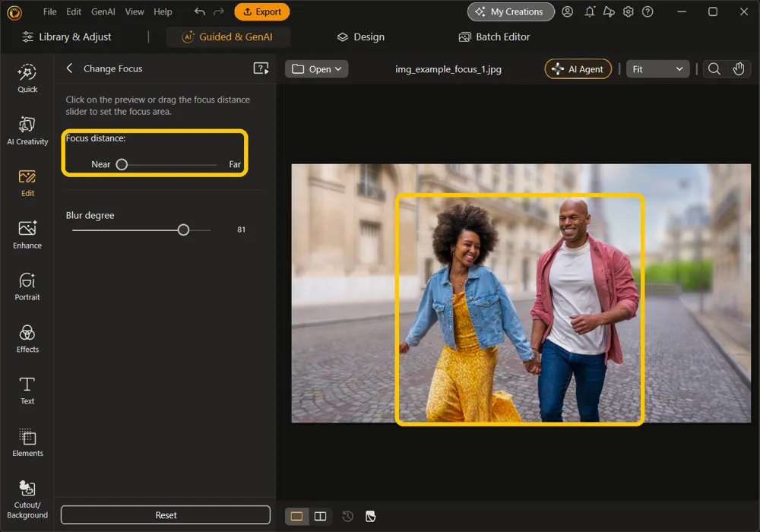Switch to single view mode
This screenshot has width=760, height=532.
[296, 516]
